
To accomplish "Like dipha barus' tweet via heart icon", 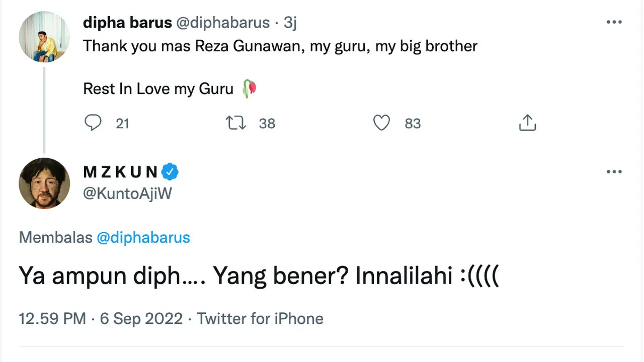I will click(x=381, y=123).
